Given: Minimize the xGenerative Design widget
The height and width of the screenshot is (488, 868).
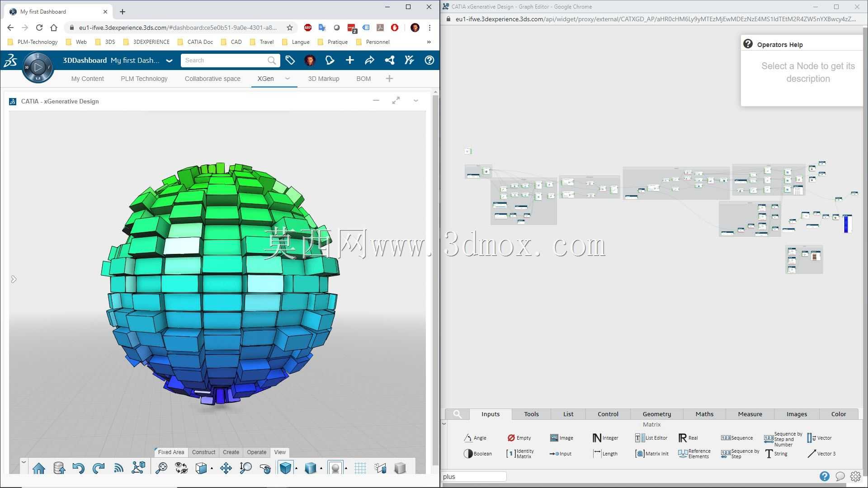Looking at the screenshot, I should 376,100.
